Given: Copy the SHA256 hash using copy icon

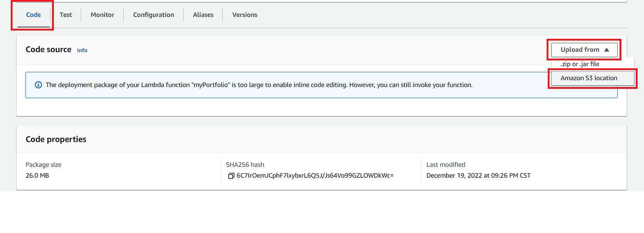Looking at the screenshot, I should (x=231, y=176).
